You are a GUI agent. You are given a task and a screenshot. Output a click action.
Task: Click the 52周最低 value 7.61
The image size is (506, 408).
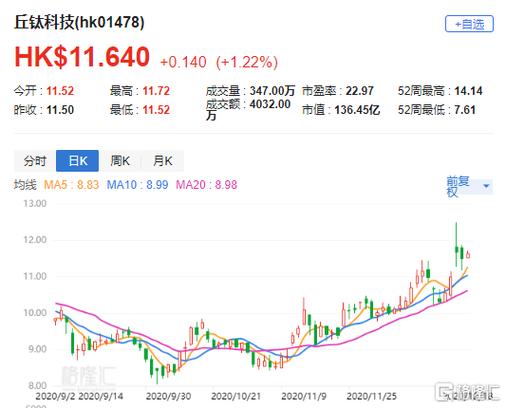tap(465, 110)
